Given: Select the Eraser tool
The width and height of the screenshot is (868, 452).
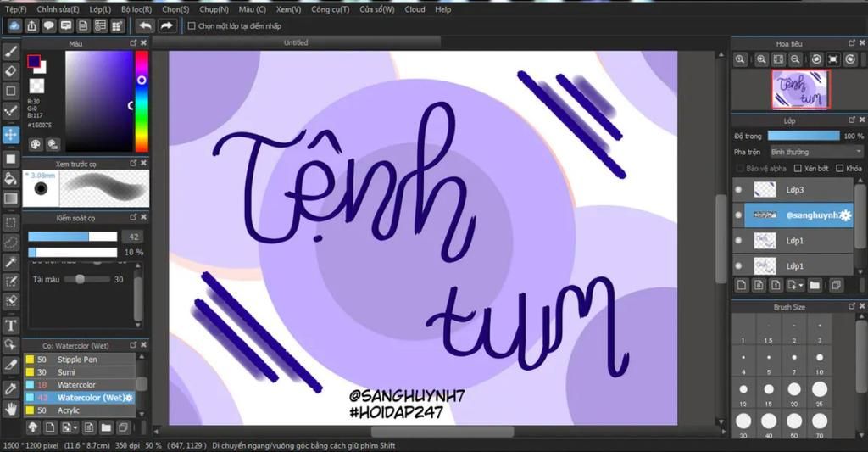Looking at the screenshot, I should coord(10,71).
